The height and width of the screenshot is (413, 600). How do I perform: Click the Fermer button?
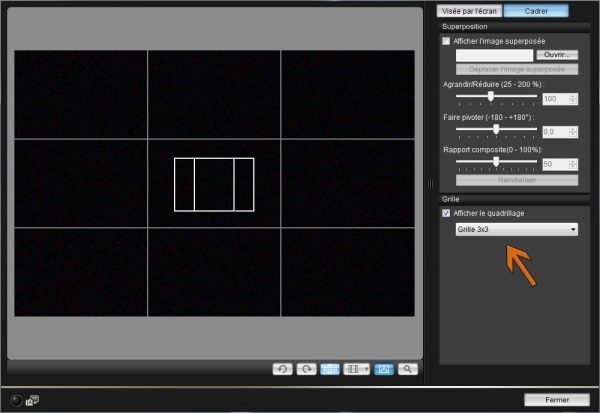(x=557, y=399)
